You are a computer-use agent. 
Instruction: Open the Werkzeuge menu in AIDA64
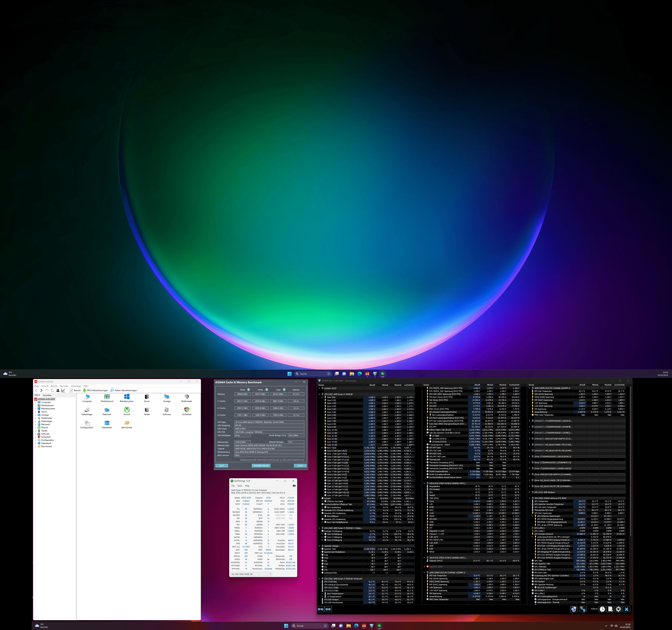pos(76,386)
